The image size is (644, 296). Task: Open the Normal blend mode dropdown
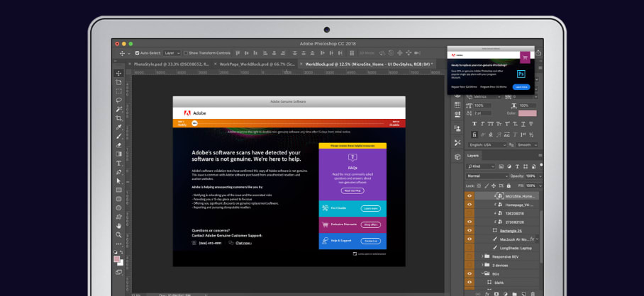click(x=487, y=176)
